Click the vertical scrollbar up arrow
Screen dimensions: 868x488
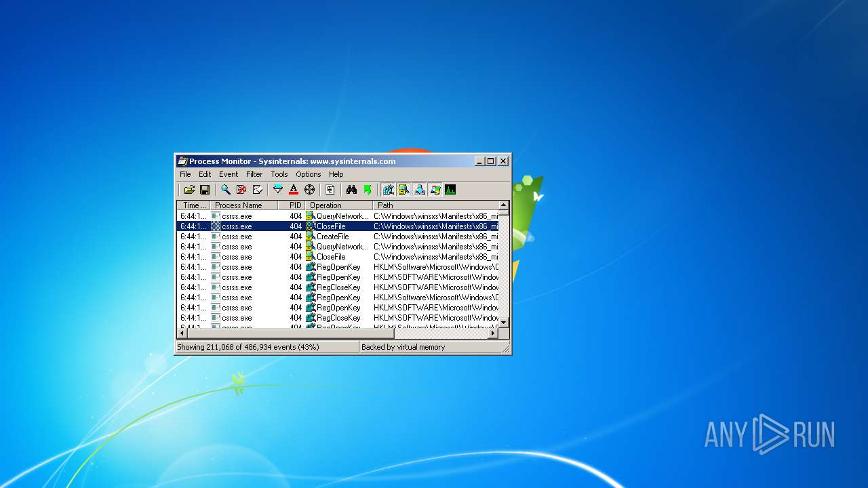[504, 205]
